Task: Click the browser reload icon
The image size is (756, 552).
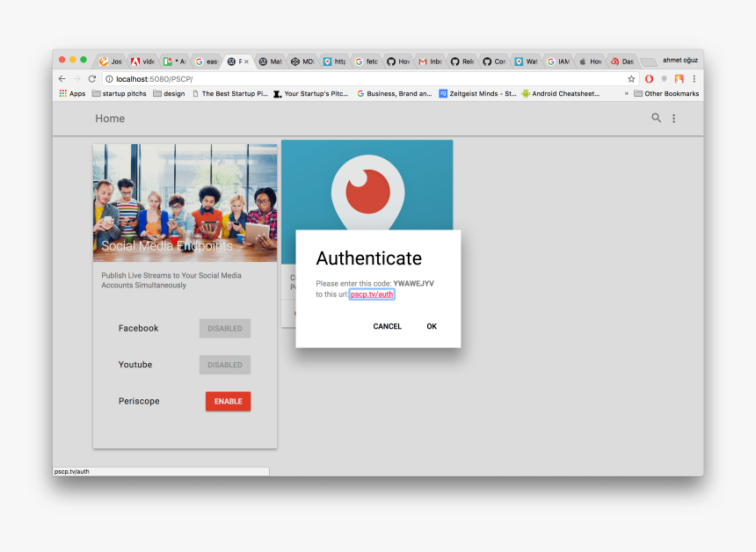Action: 91,78
